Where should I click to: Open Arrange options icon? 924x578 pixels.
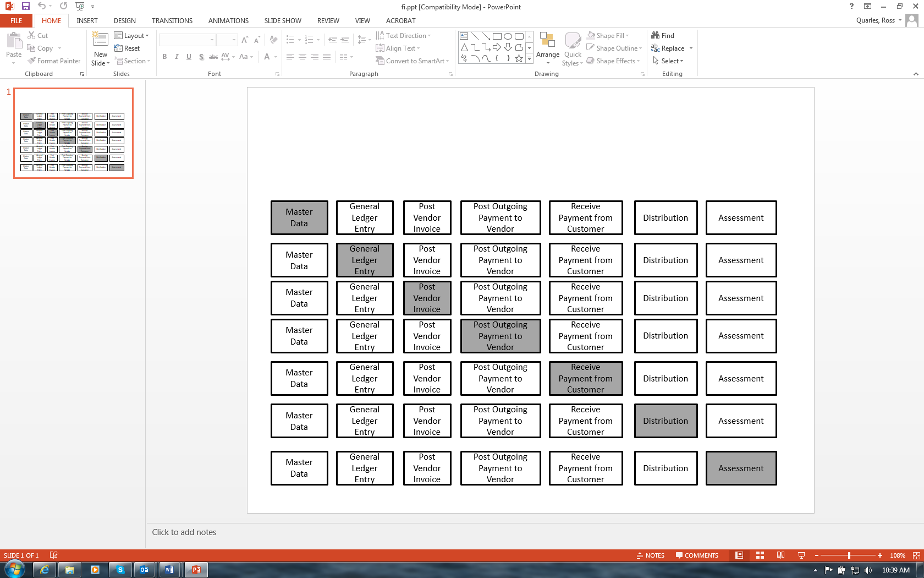coord(547,40)
